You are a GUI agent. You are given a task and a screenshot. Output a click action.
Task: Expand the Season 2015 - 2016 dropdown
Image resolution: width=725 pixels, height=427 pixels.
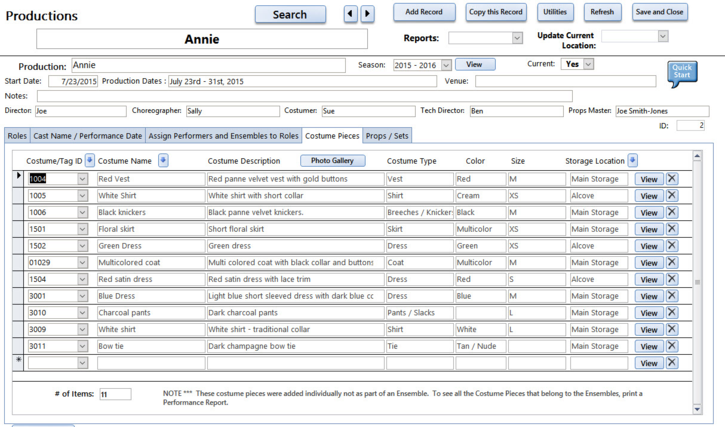coord(446,65)
